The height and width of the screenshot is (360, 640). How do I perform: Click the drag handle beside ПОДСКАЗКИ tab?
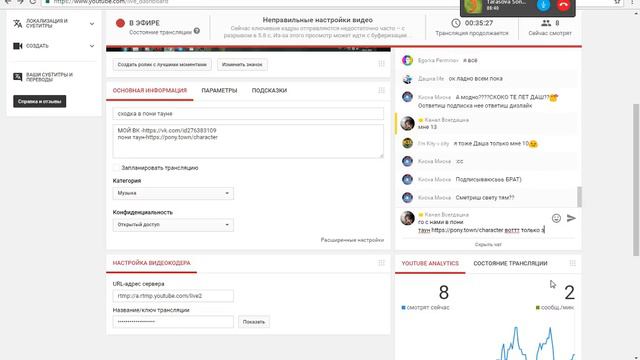[381, 91]
